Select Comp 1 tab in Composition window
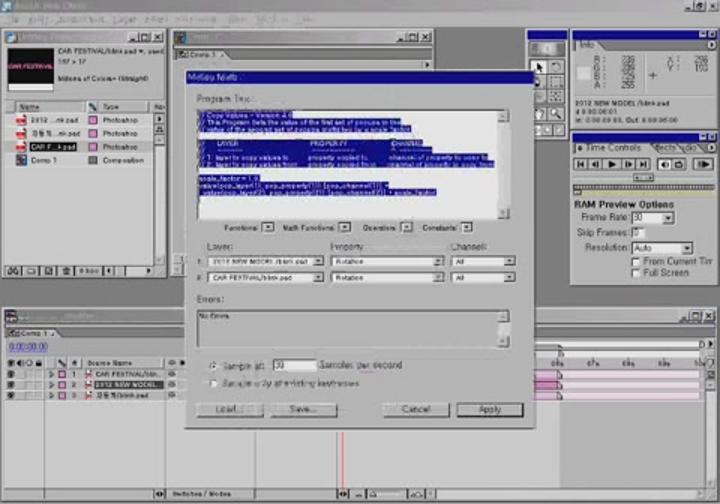Viewport: 720px width, 504px height. click(x=201, y=55)
